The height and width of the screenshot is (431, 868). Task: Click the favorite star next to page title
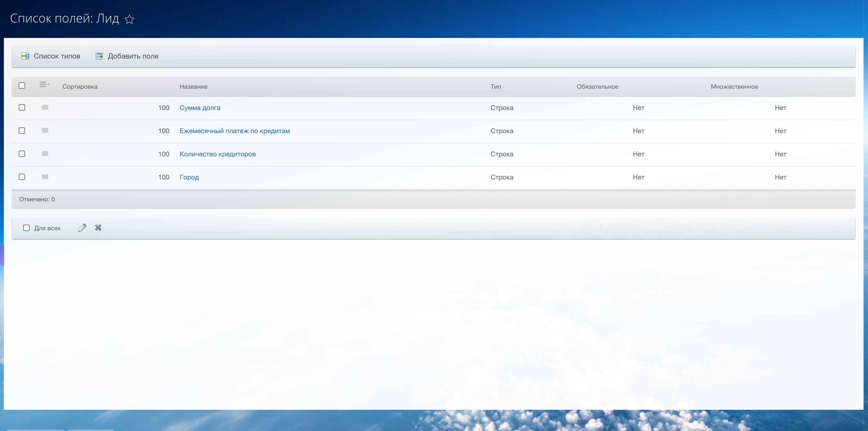[129, 19]
